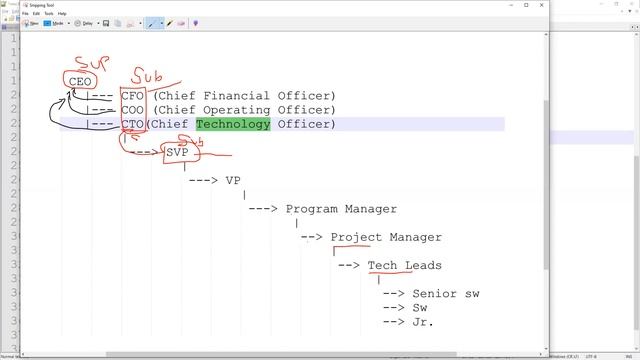The height and width of the screenshot is (360, 640).
Task: Copy the snip to clipboard
Action: point(118,24)
